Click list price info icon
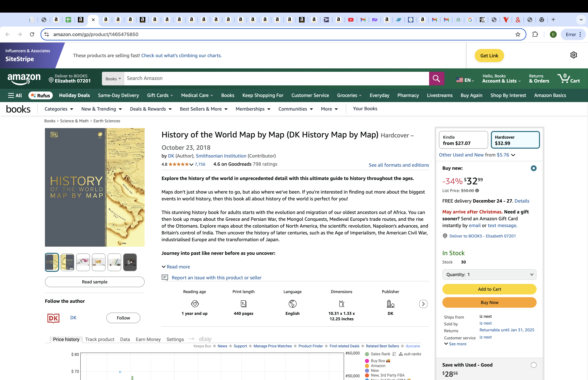This screenshot has width=588, height=380. pyautogui.click(x=477, y=191)
